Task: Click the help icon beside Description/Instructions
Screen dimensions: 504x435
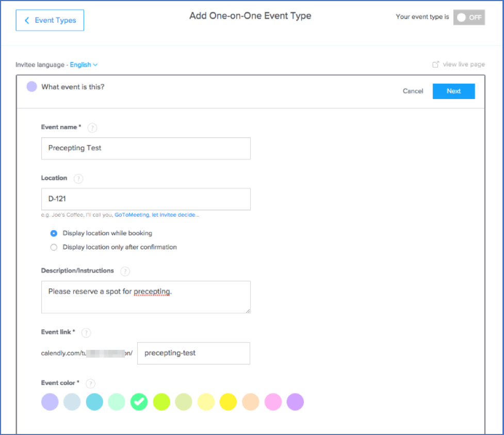Action: 125,271
